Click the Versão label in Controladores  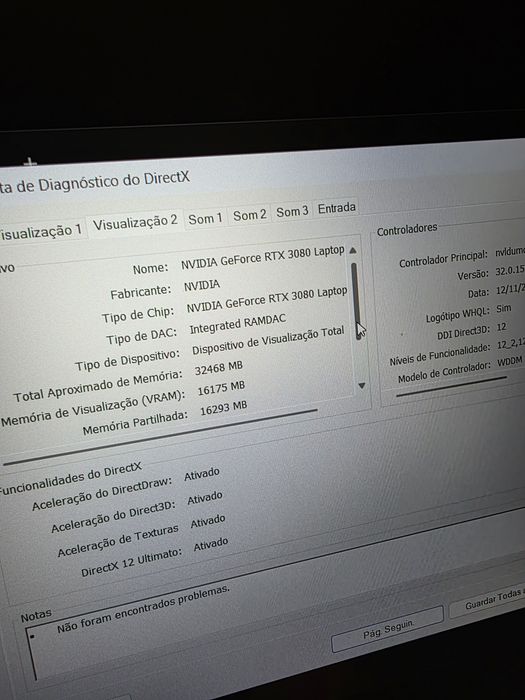(473, 275)
